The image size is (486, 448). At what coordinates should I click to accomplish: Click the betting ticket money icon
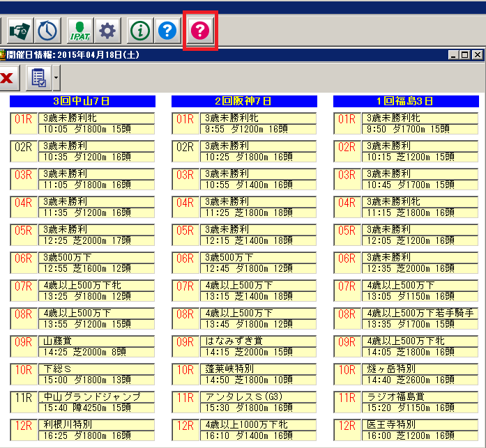20,31
